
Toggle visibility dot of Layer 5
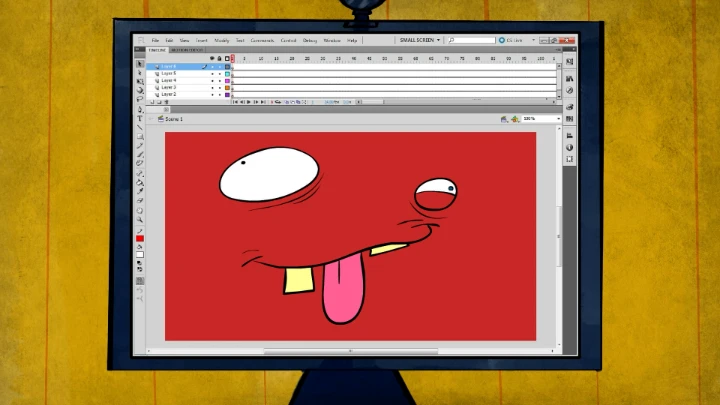point(212,73)
